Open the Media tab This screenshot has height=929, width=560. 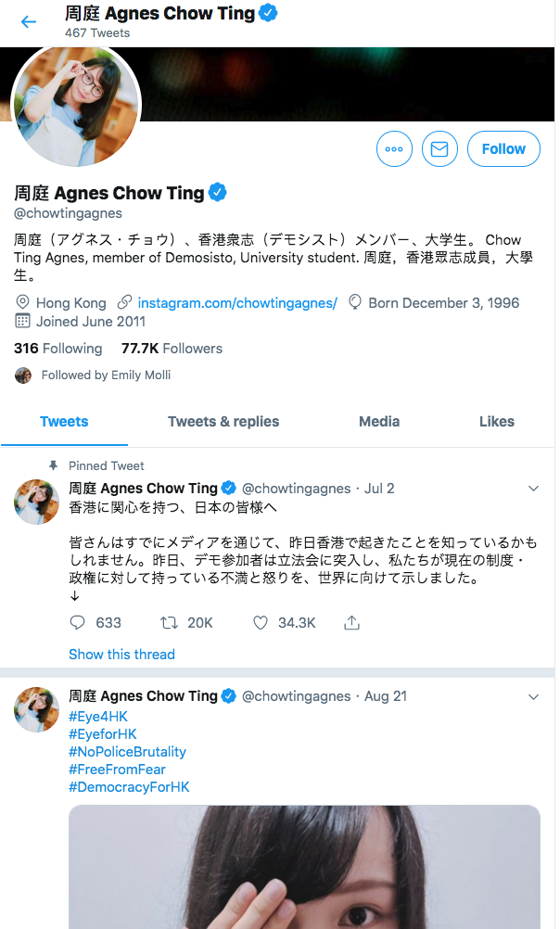pos(379,422)
